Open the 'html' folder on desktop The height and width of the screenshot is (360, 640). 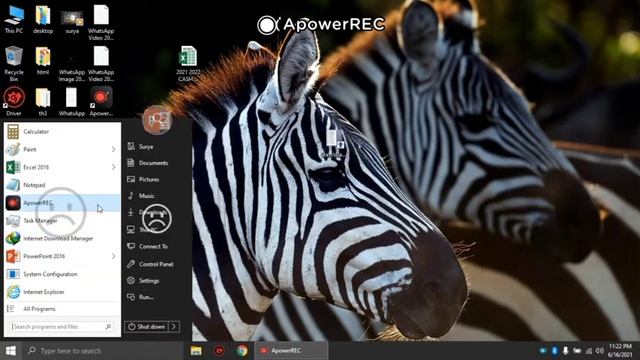tap(43, 60)
